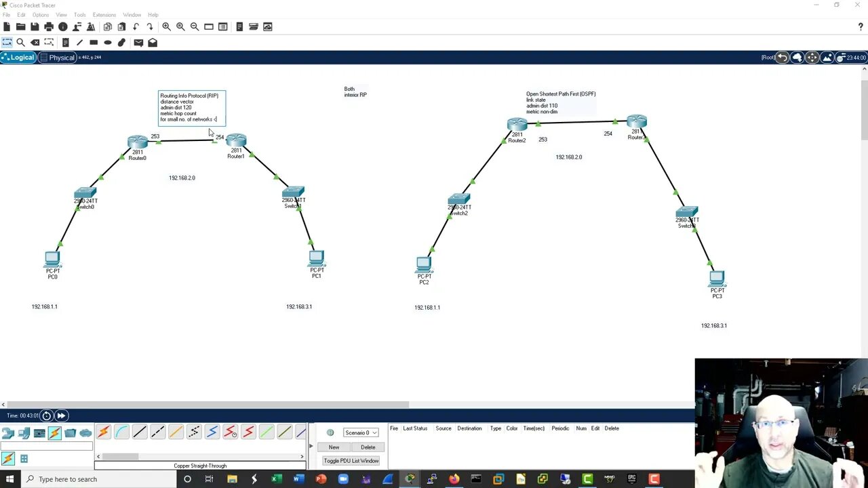The width and height of the screenshot is (868, 488).
Task: Reset simulation time with power cycle icon
Action: coord(46,415)
